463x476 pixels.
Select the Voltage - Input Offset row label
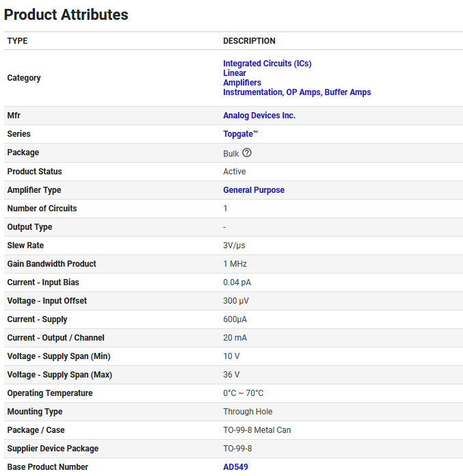pyautogui.click(x=47, y=301)
